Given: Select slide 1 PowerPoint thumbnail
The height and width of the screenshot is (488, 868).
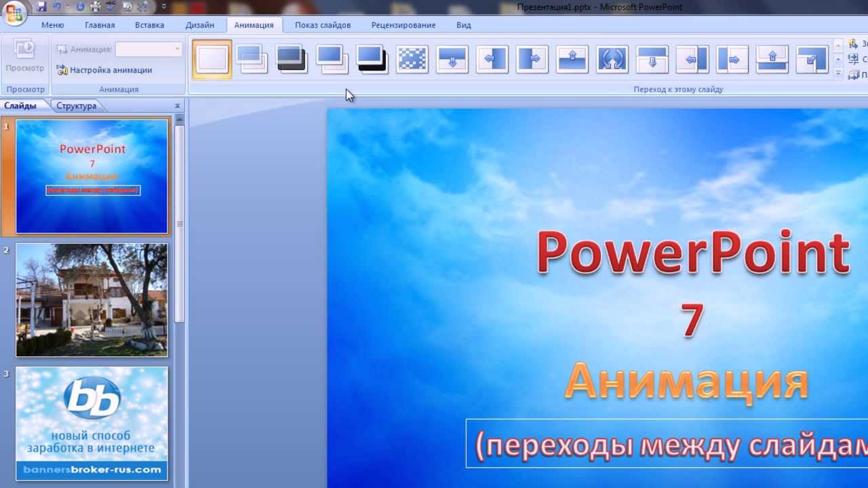Looking at the screenshot, I should point(92,176).
